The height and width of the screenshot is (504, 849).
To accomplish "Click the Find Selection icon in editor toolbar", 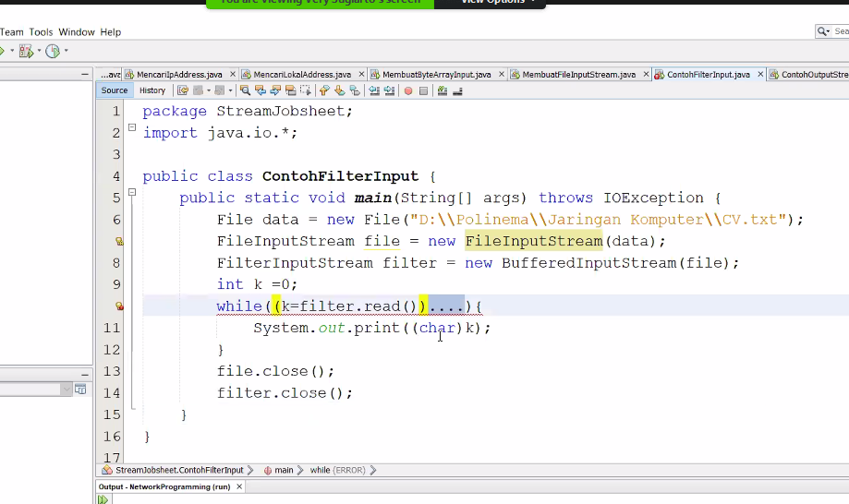I will point(245,90).
